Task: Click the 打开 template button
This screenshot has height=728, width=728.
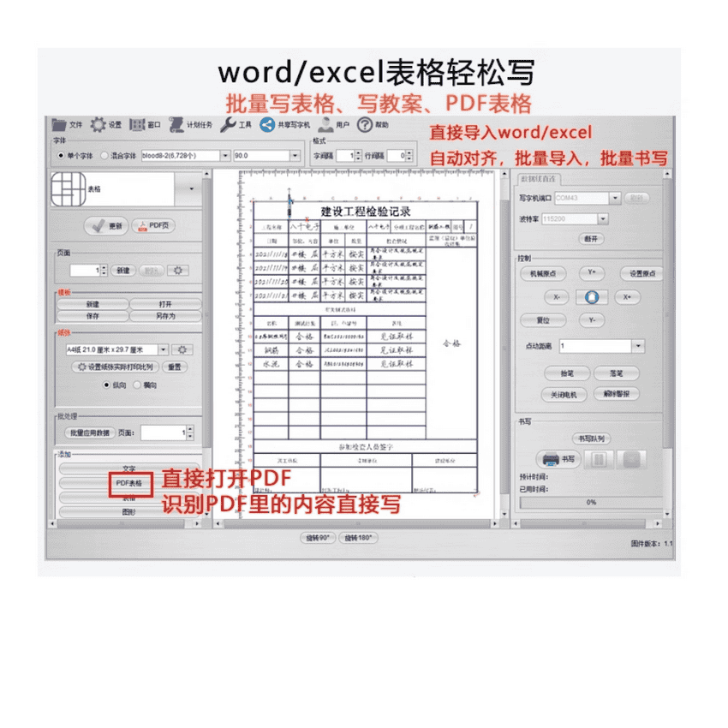Action: (x=165, y=304)
